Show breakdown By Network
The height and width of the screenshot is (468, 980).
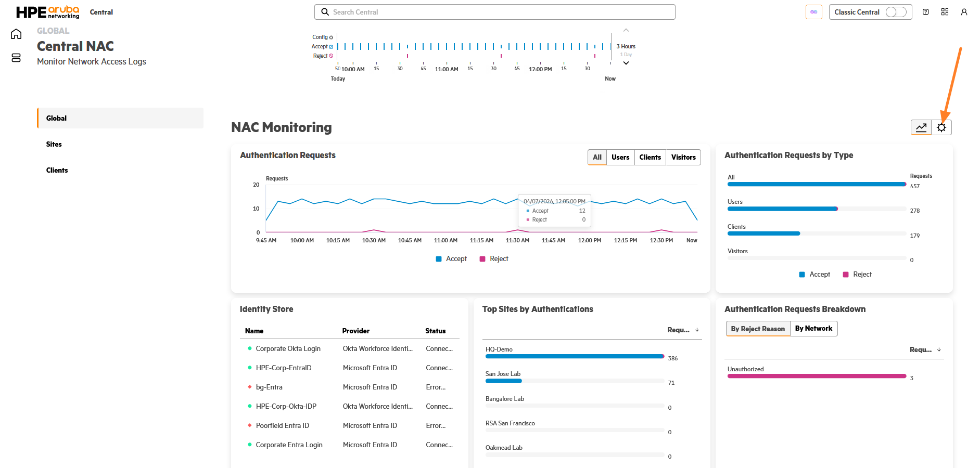pyautogui.click(x=813, y=329)
